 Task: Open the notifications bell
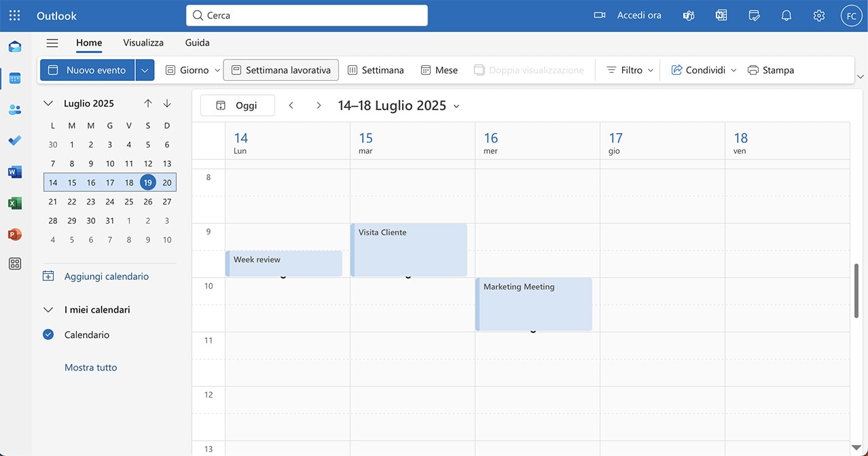pyautogui.click(x=786, y=15)
